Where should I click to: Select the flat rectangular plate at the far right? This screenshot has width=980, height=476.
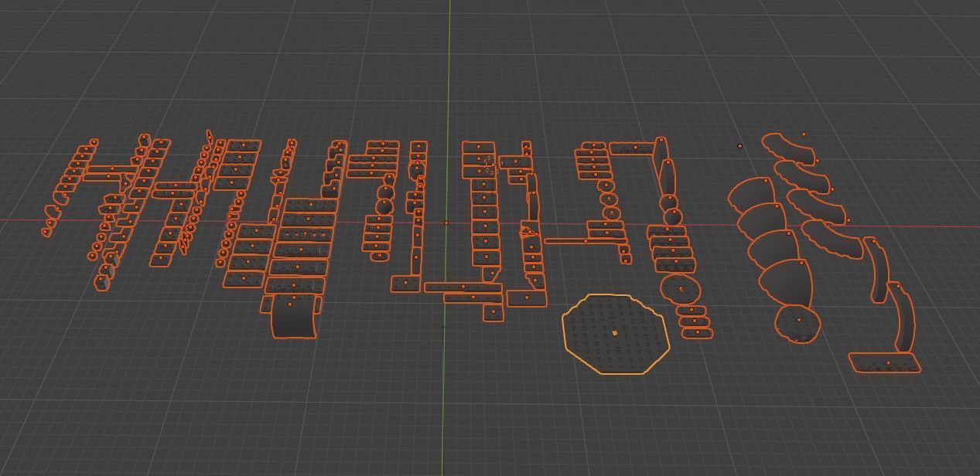(x=885, y=362)
